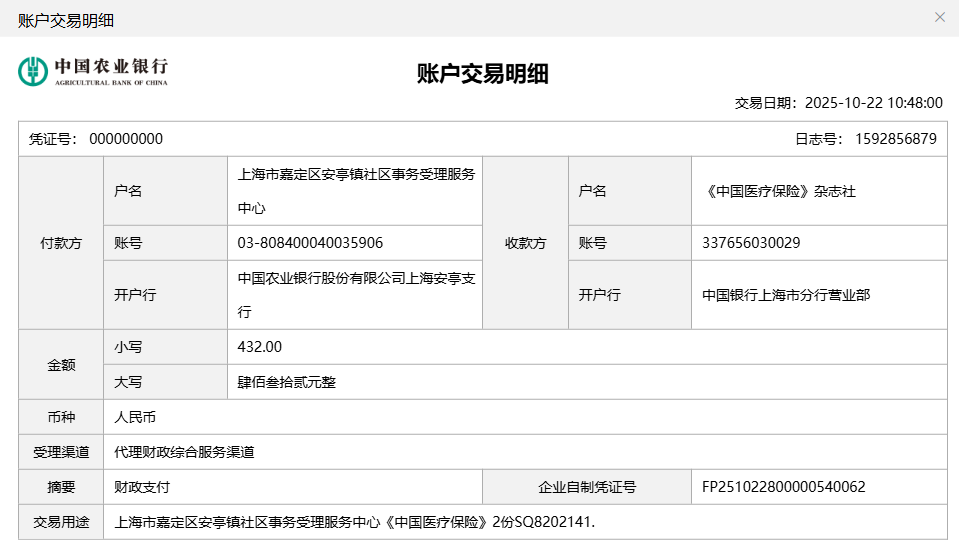Click the currency value 人民币
The width and height of the screenshot is (959, 541).
click(x=135, y=417)
